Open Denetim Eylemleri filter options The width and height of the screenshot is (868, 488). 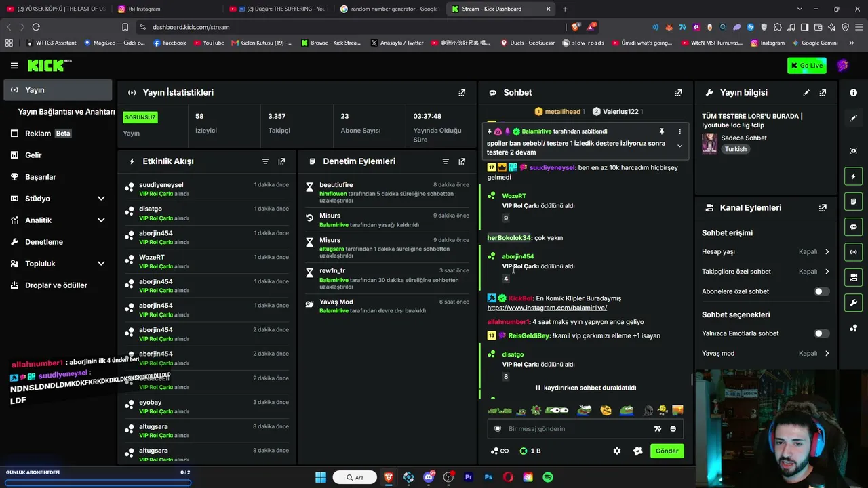(446, 161)
